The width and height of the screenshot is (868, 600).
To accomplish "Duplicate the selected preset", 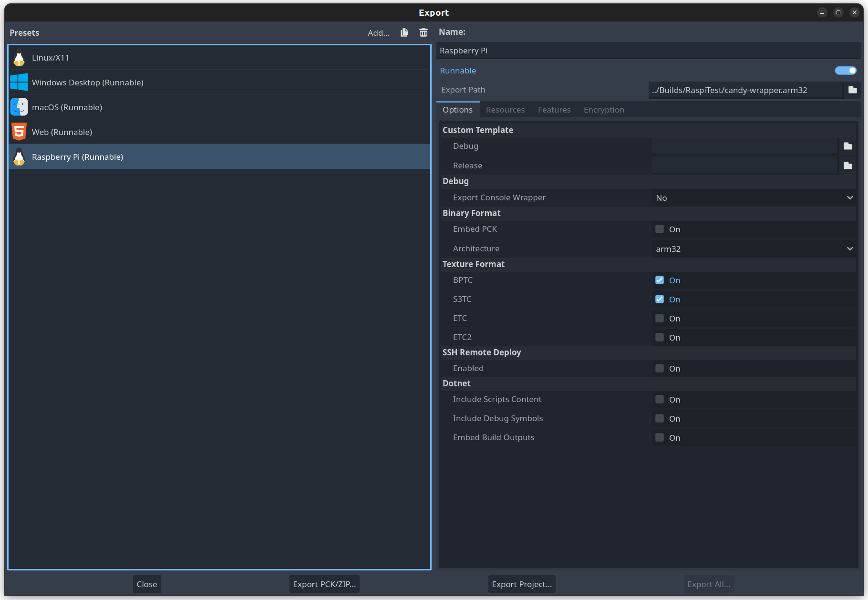I will pyautogui.click(x=403, y=32).
